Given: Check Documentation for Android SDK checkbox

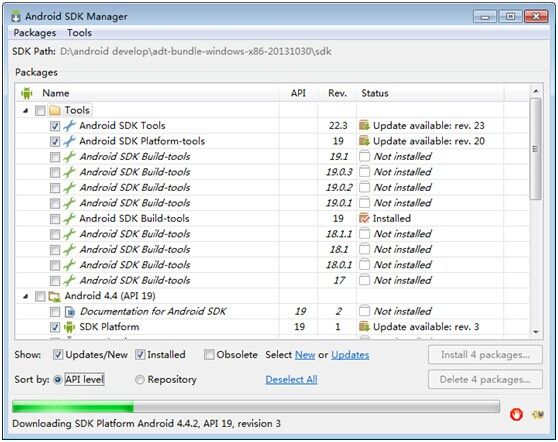Looking at the screenshot, I should click(55, 312).
